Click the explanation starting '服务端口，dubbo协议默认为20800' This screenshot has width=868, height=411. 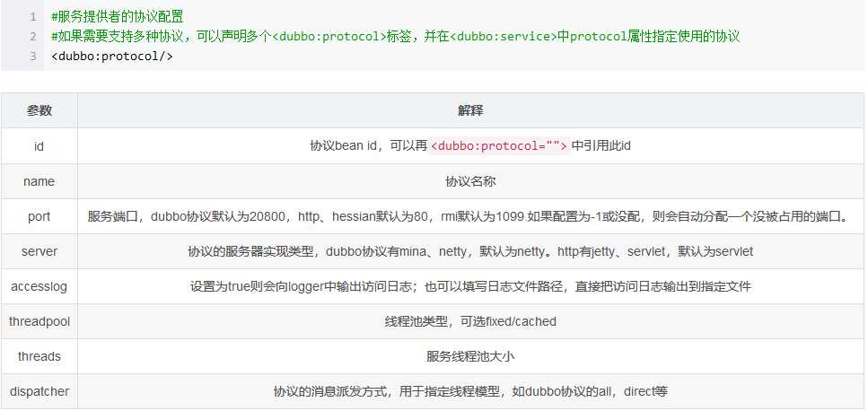(470, 216)
